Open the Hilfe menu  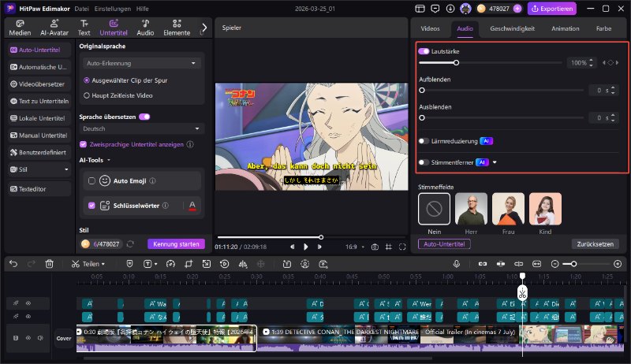point(142,9)
